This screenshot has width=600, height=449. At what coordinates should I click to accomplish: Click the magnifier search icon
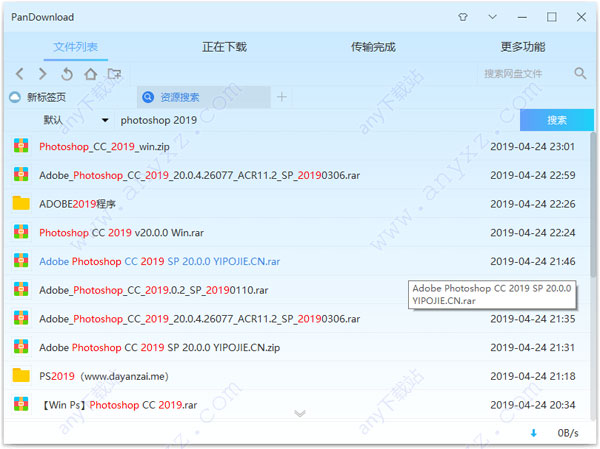click(x=580, y=73)
